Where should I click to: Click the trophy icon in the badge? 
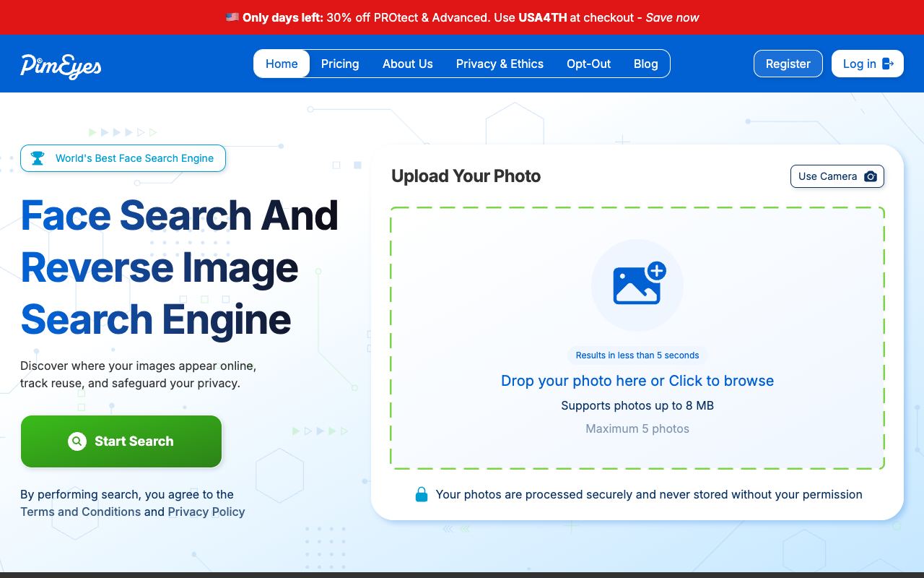click(38, 158)
